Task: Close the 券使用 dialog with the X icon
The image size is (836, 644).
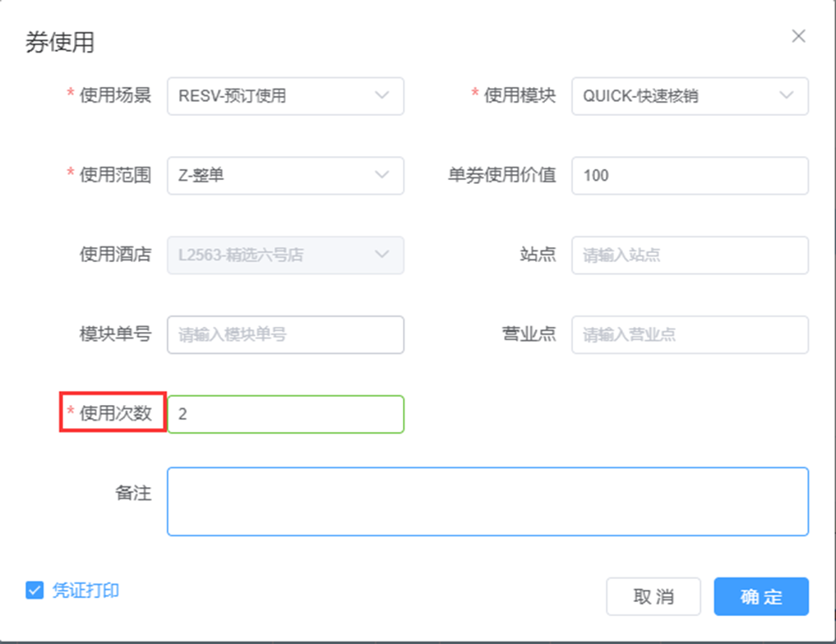Action: 797,36
